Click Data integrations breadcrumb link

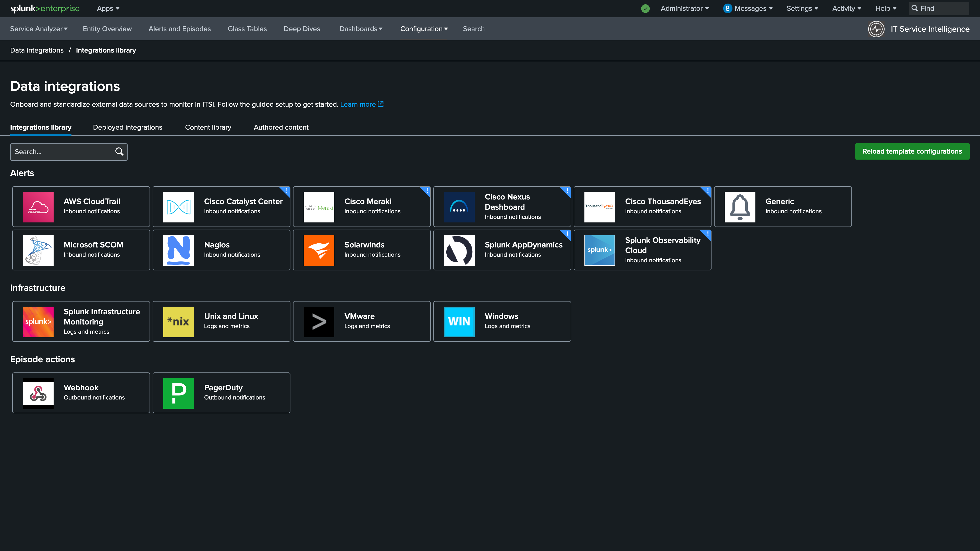[37, 50]
